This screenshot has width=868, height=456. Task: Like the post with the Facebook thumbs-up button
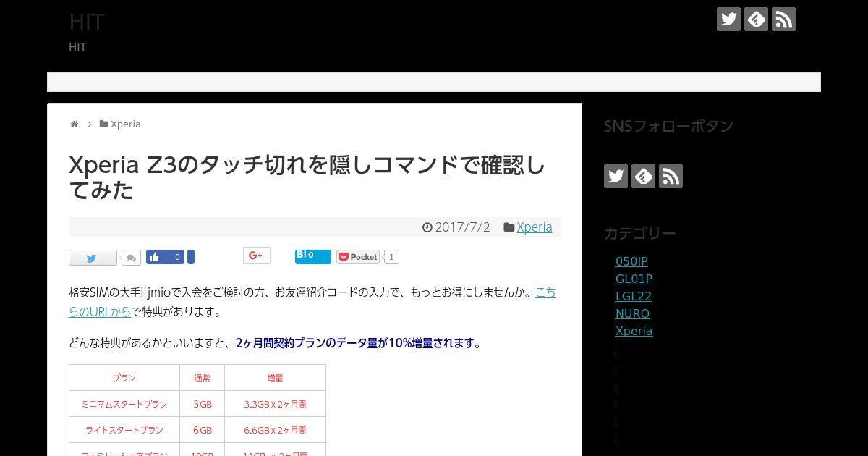165,257
